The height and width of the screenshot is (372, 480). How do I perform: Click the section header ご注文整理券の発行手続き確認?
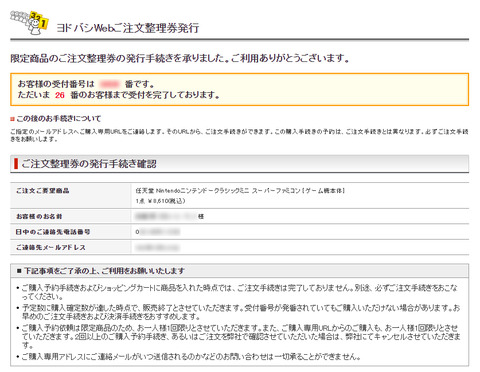(x=89, y=164)
